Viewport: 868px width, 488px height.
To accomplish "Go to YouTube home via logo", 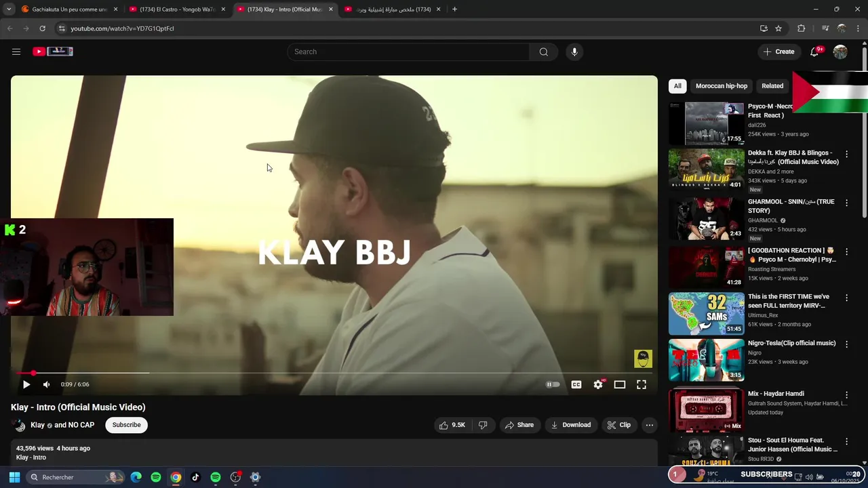I will tap(53, 52).
